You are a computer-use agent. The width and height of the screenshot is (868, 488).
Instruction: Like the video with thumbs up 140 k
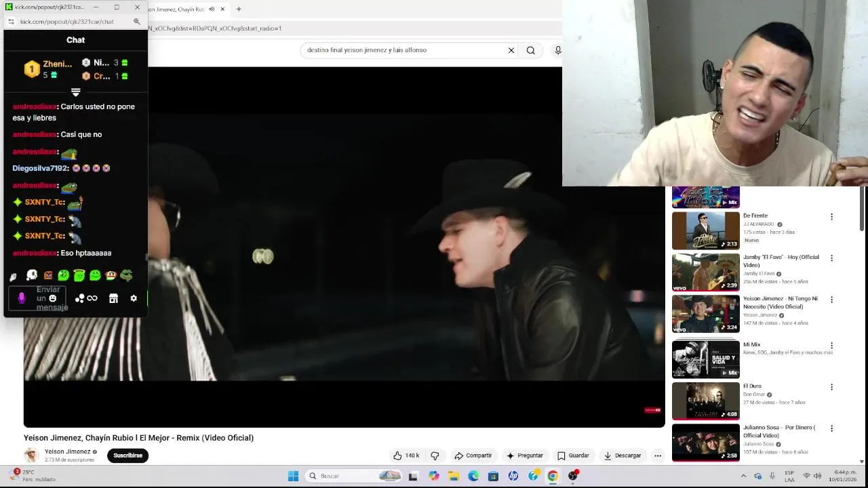tap(406, 455)
